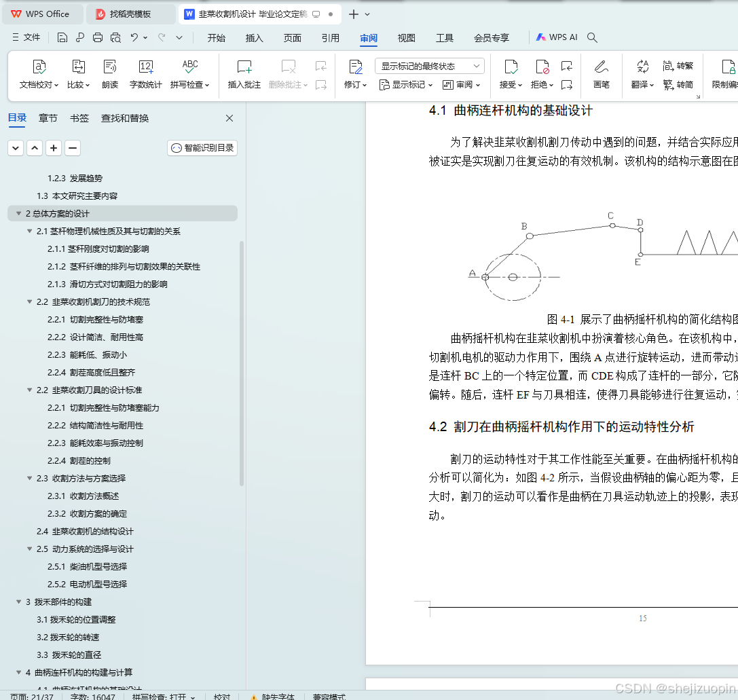Viewport: 738px width, 700px height.
Task: Switch to the 找稻壳模板 tab
Action: click(130, 14)
